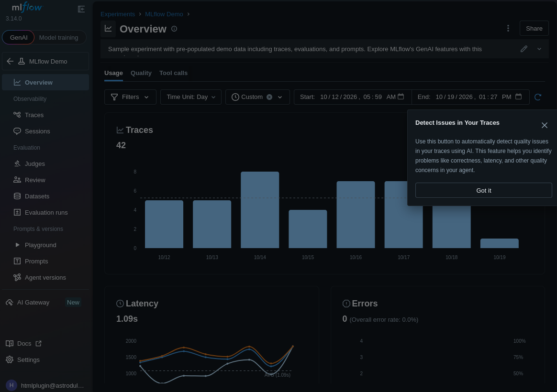The image size is (557, 392).
Task: Collapse the sidebar with the panel icon
Action: coord(81,9)
